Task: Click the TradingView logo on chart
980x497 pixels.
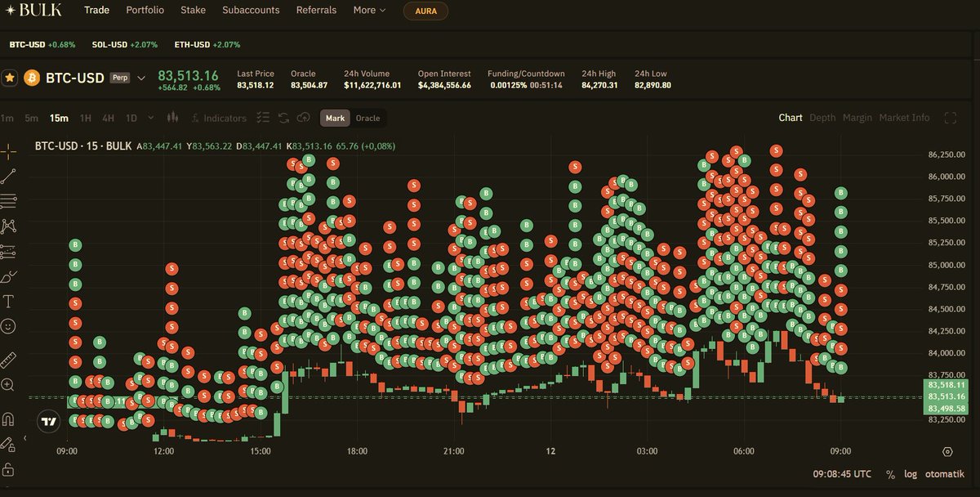Action: (49, 423)
